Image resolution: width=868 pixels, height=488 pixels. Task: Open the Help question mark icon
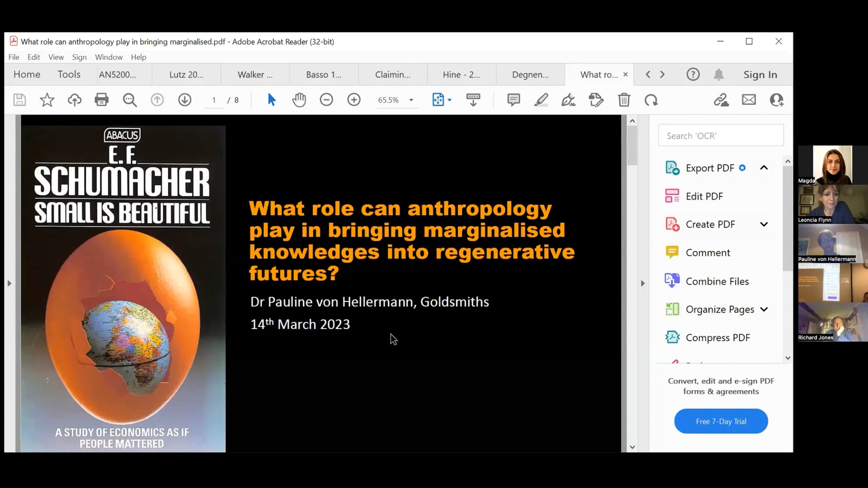[693, 74]
